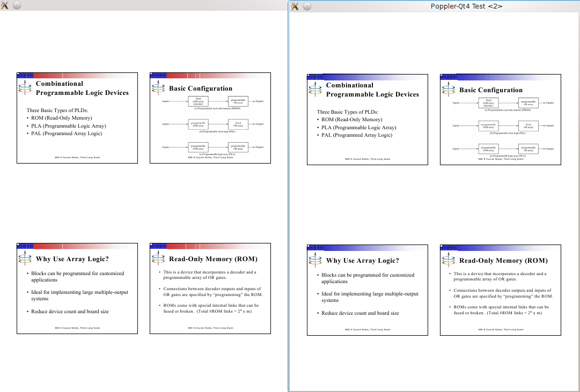Click the PLA (Programmable Logic Array) bullet in the left window
This screenshot has width=580, height=392.
click(68, 126)
